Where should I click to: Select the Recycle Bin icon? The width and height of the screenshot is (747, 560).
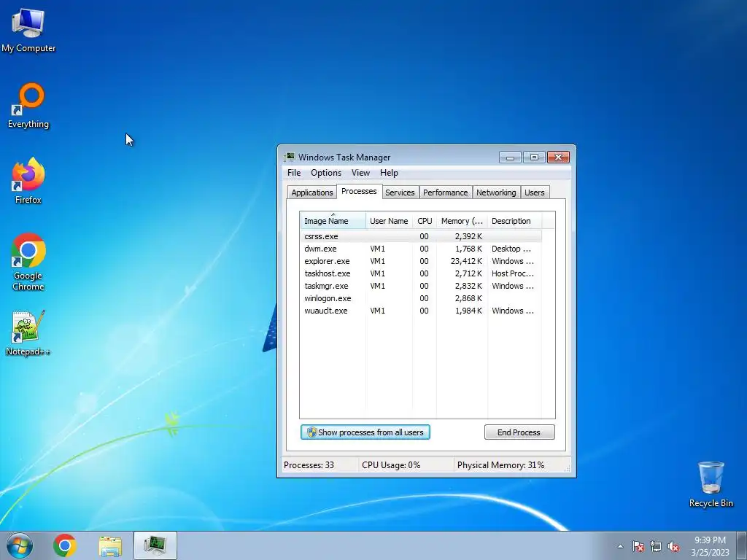click(x=711, y=484)
